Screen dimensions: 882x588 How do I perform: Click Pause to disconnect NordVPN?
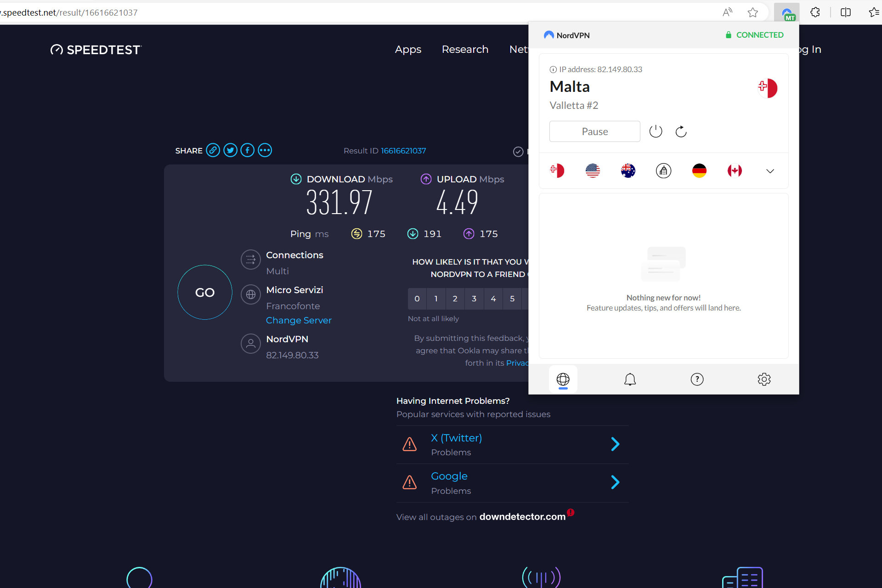coord(594,131)
